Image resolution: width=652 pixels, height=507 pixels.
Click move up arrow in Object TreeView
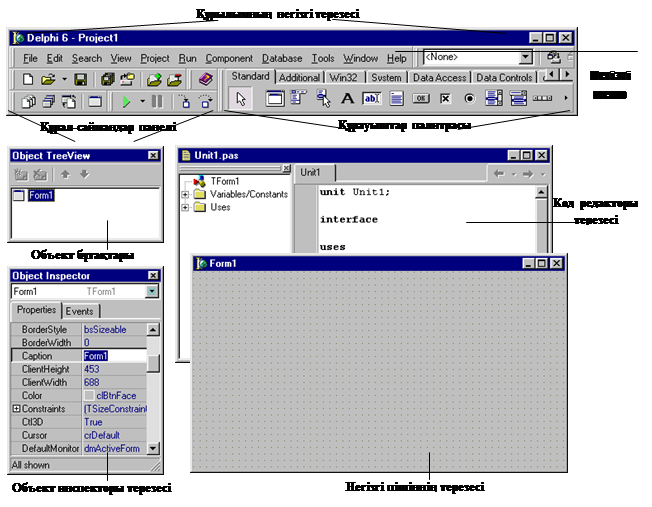click(x=65, y=174)
